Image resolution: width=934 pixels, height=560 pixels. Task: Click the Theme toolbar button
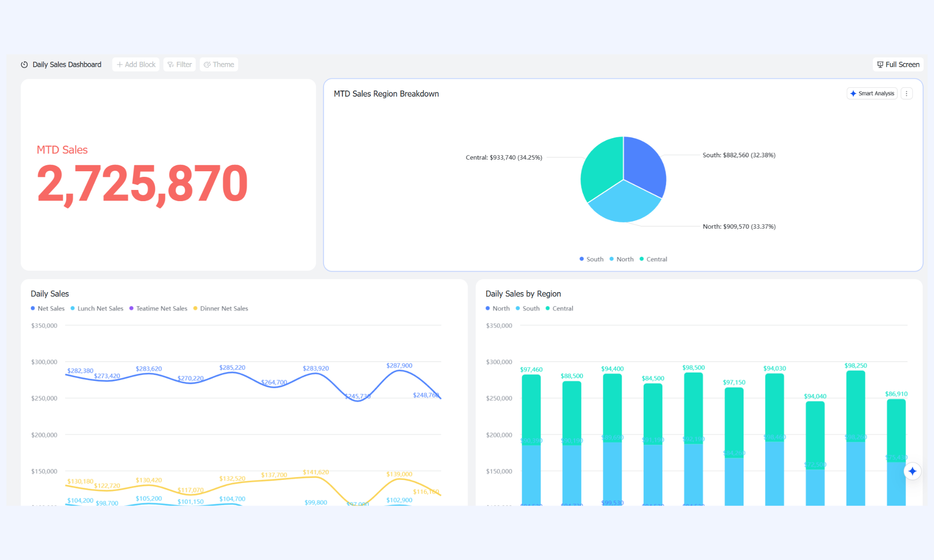[x=219, y=64]
